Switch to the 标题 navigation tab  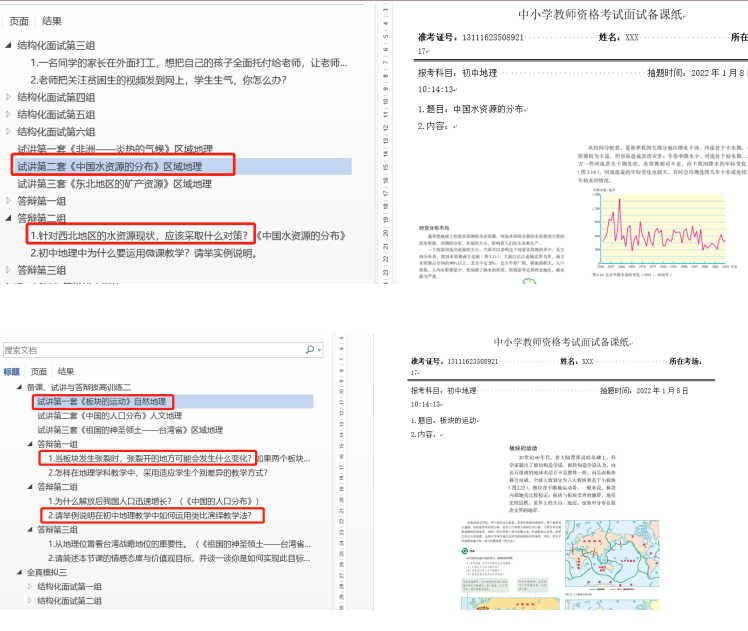11,371
